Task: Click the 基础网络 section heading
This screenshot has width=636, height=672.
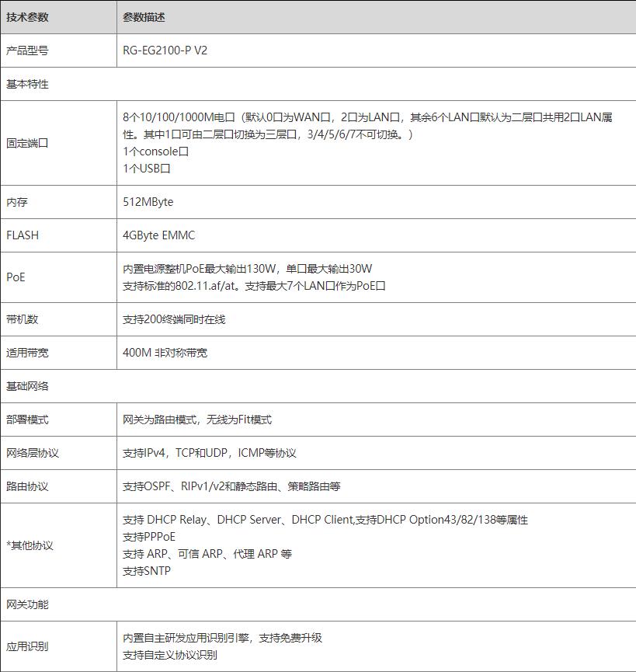Action: pyautogui.click(x=27, y=386)
